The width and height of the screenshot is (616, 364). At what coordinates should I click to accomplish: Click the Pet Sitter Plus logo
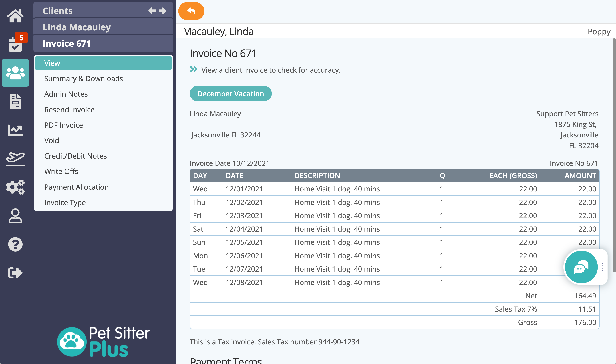(103, 341)
